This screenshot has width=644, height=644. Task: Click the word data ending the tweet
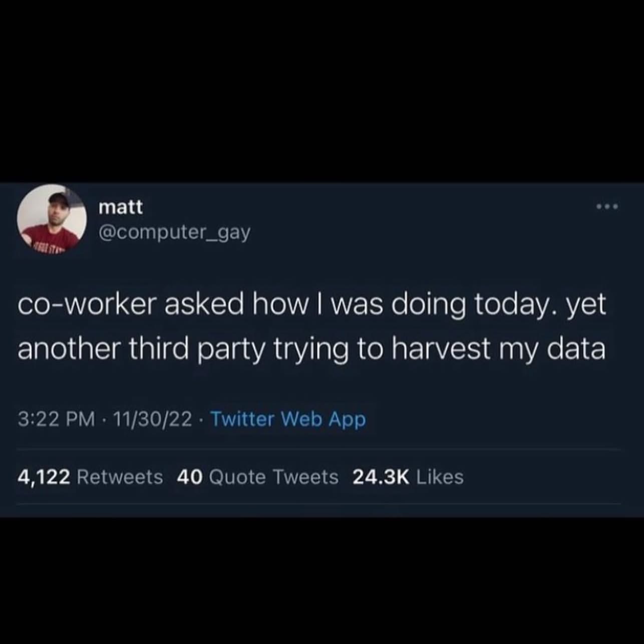tap(576, 350)
